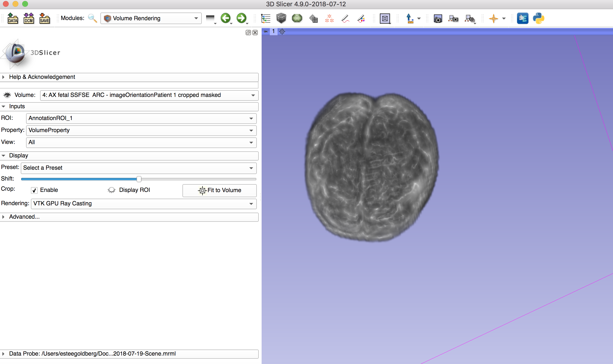
Task: Click the crosshair navigation icon
Action: (x=494, y=18)
